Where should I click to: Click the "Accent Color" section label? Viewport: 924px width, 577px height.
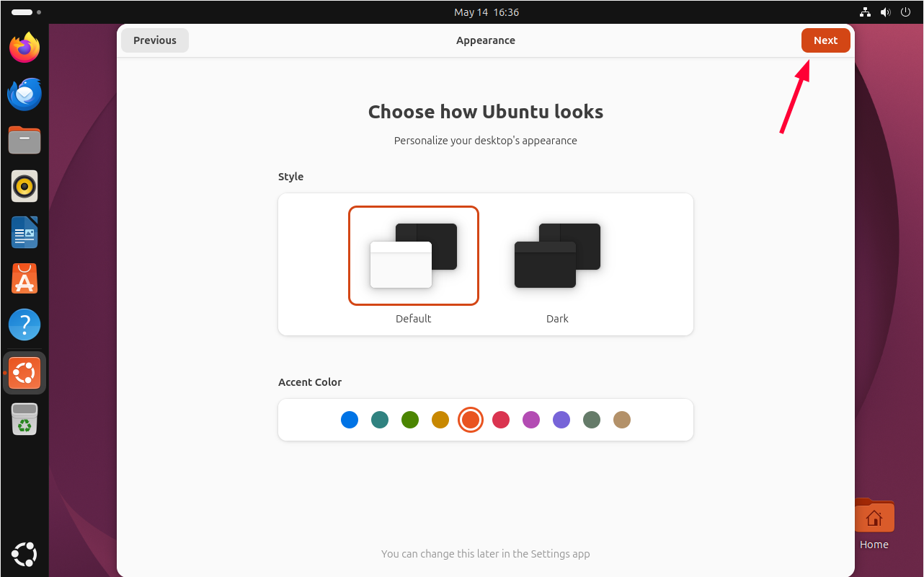[310, 382]
